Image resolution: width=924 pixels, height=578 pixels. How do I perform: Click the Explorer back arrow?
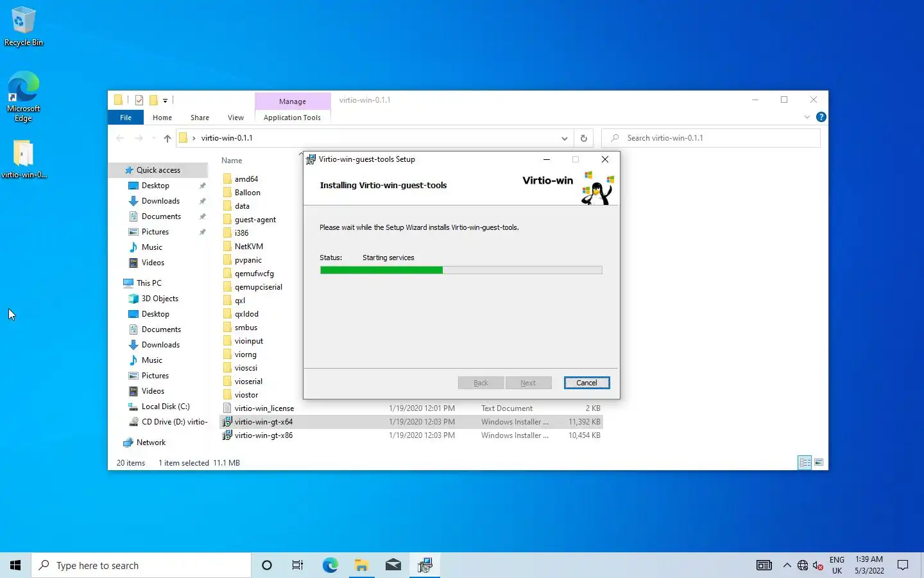tap(120, 138)
